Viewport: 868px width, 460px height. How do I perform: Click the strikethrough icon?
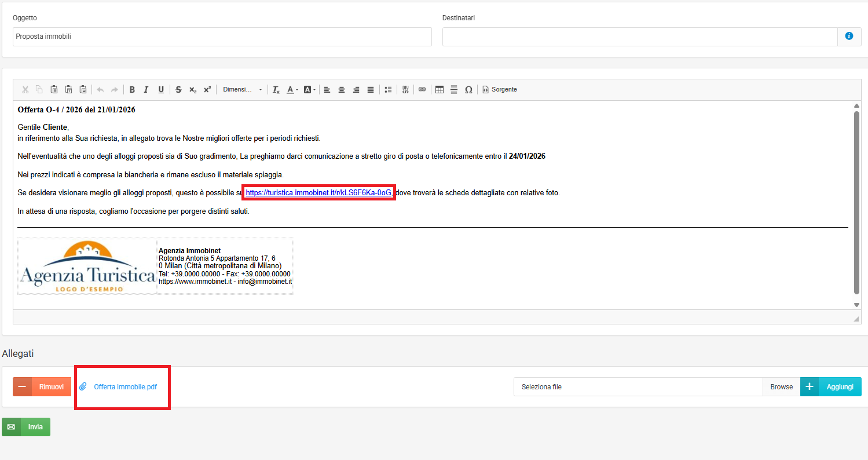coord(178,90)
